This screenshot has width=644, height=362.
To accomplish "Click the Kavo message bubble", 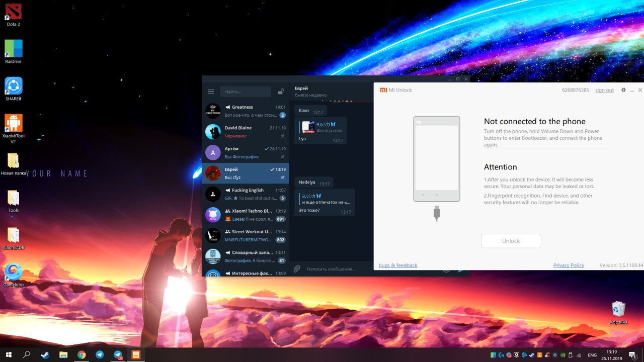I will (x=310, y=111).
